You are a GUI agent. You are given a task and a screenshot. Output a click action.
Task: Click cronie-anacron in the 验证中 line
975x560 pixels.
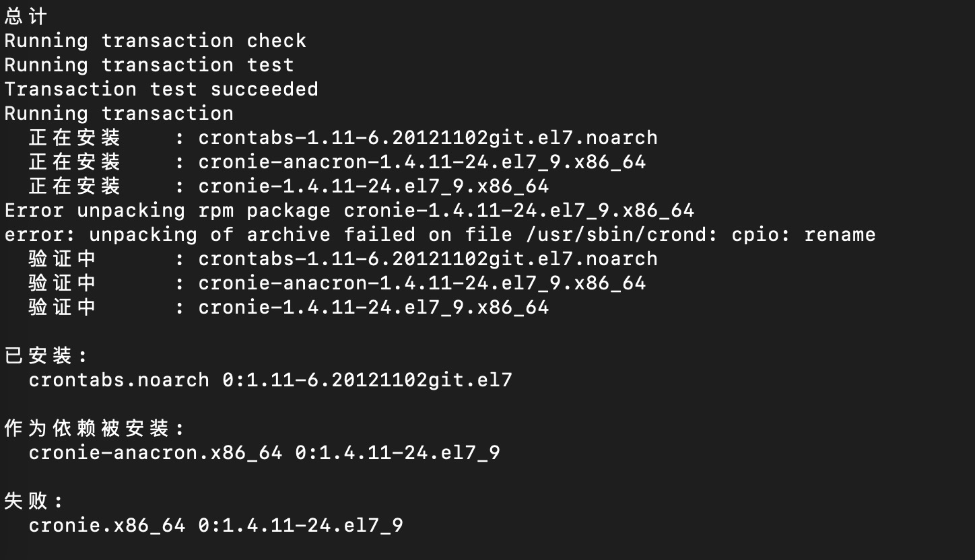point(422,283)
